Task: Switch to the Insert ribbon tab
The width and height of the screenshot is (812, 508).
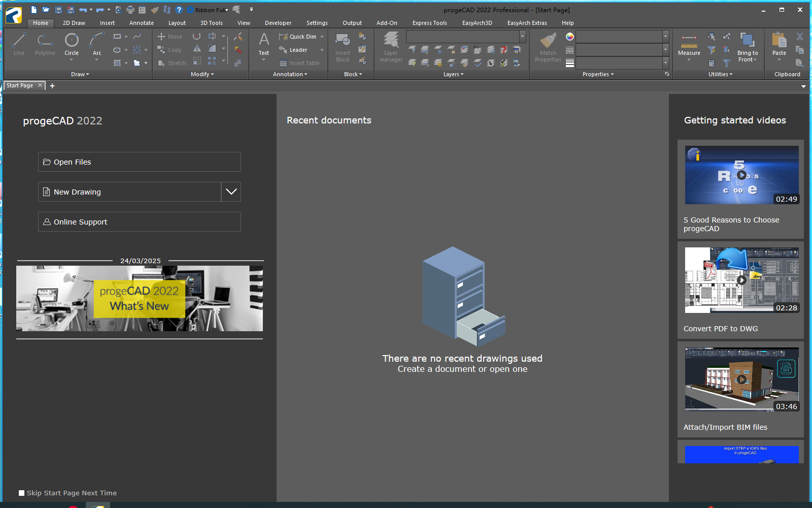Action: tap(107, 23)
